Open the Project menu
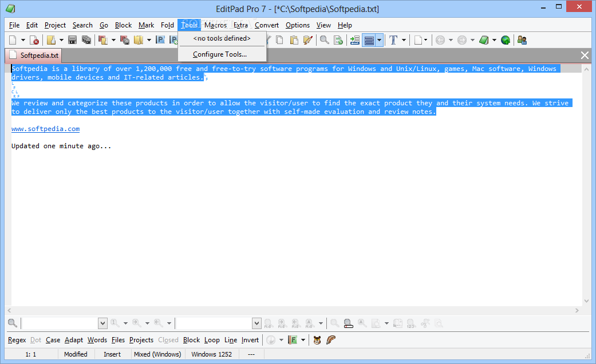The width and height of the screenshot is (596, 364). 55,25
